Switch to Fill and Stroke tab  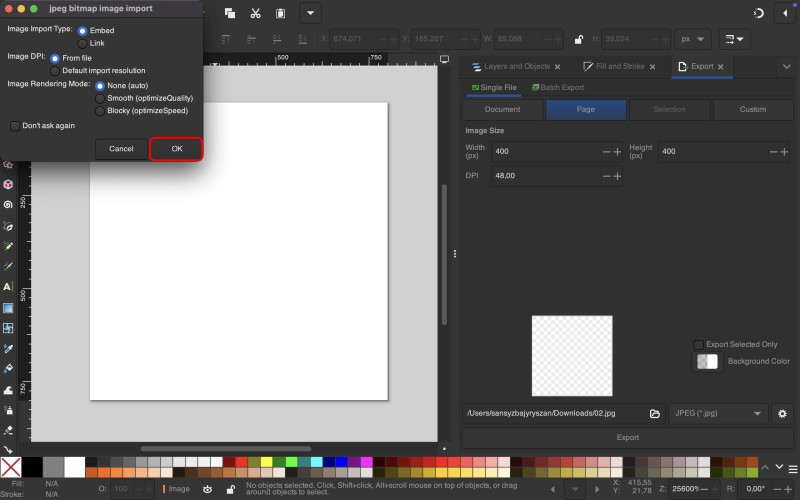[614, 67]
